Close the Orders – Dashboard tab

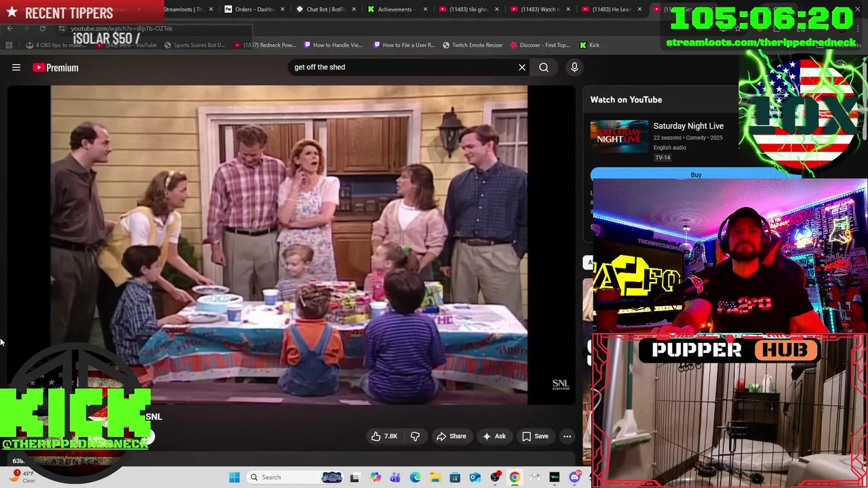pos(282,9)
